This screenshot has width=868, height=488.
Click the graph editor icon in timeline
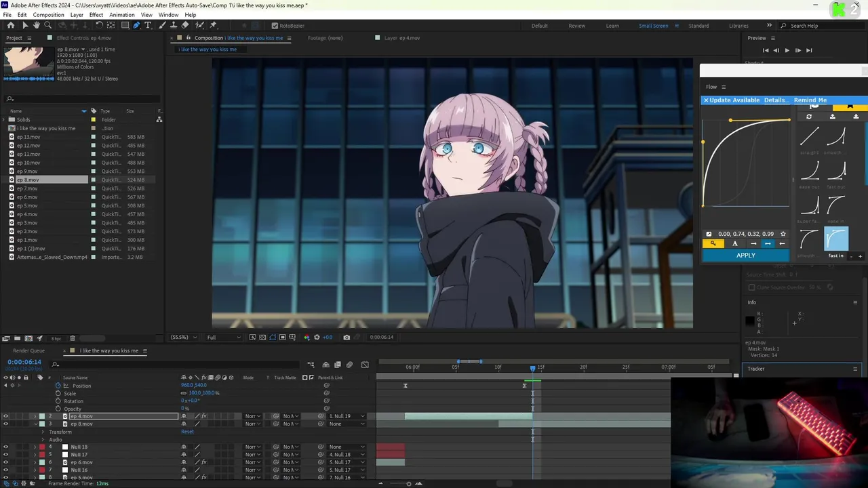click(x=365, y=365)
